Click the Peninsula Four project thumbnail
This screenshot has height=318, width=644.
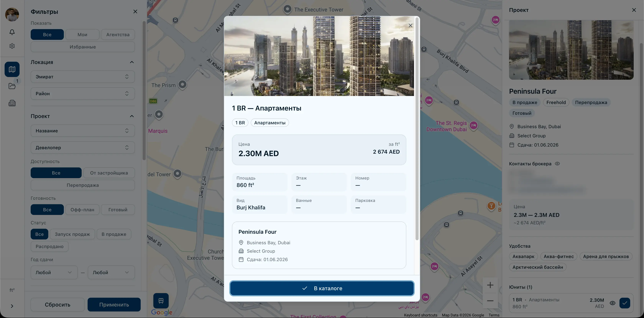571,50
